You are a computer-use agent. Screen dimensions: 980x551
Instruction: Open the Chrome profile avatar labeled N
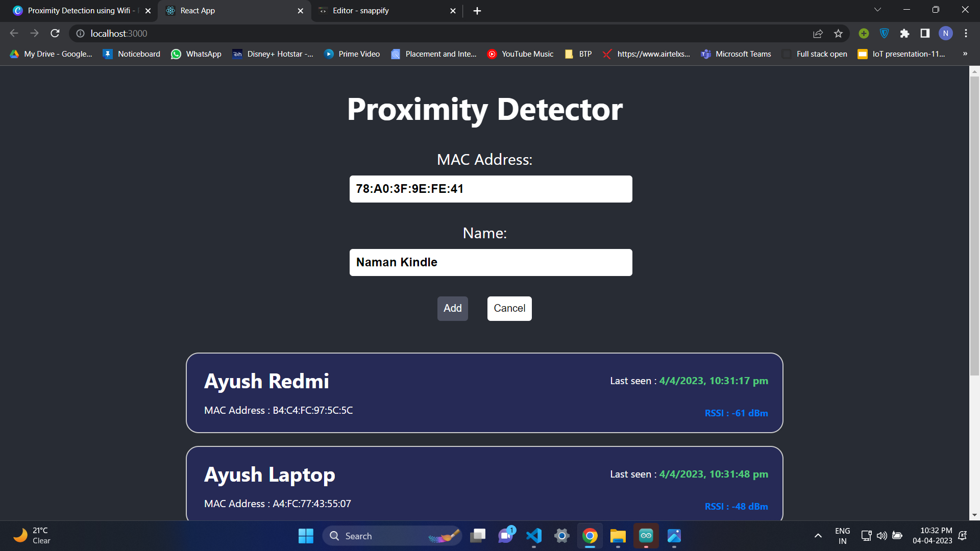tap(946, 33)
